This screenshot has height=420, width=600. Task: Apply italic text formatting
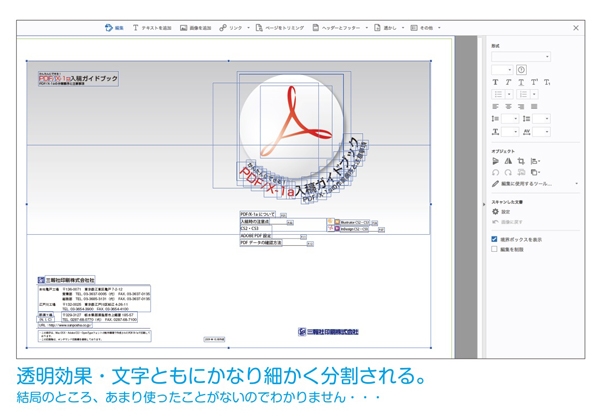pyautogui.click(x=508, y=82)
